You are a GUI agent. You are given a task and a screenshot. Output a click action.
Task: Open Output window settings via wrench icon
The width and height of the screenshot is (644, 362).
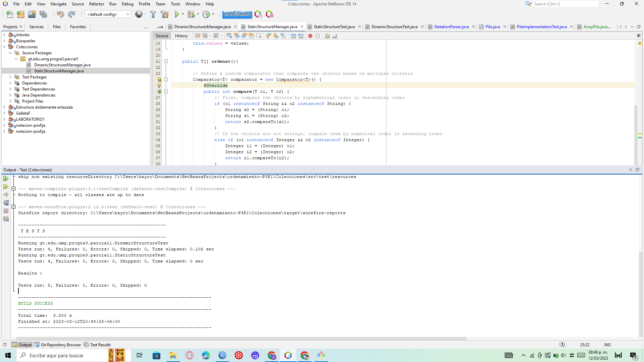[x=6, y=219]
